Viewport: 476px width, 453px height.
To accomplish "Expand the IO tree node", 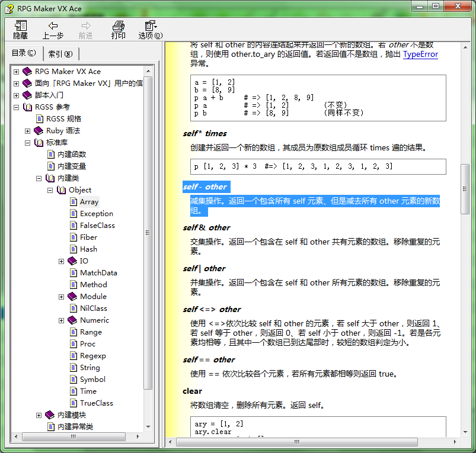I will click(61, 261).
